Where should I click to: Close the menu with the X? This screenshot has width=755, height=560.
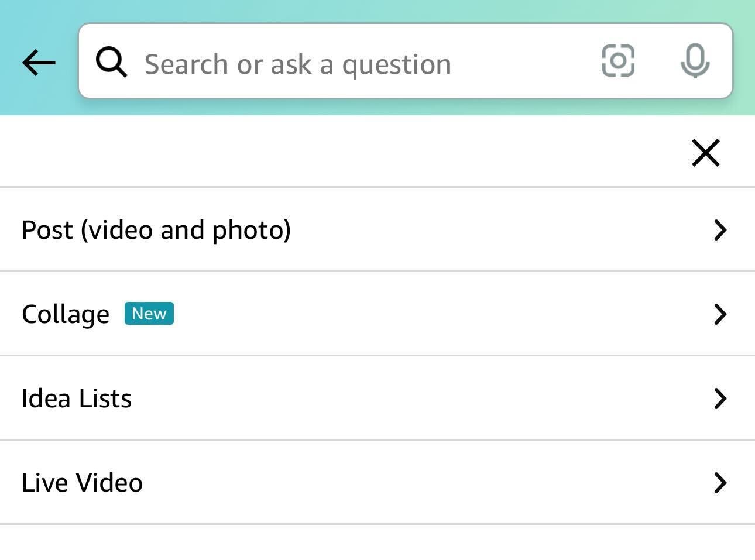pos(705,153)
